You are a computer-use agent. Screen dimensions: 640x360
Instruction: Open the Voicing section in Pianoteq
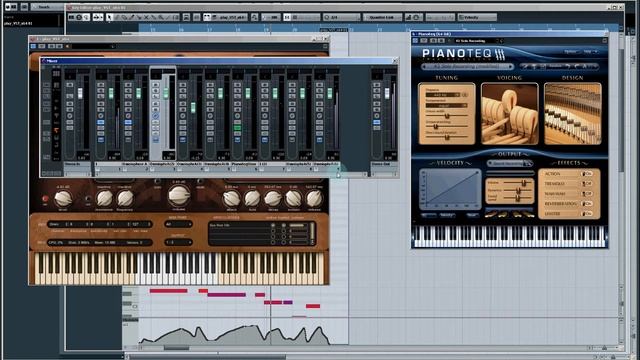(x=509, y=113)
